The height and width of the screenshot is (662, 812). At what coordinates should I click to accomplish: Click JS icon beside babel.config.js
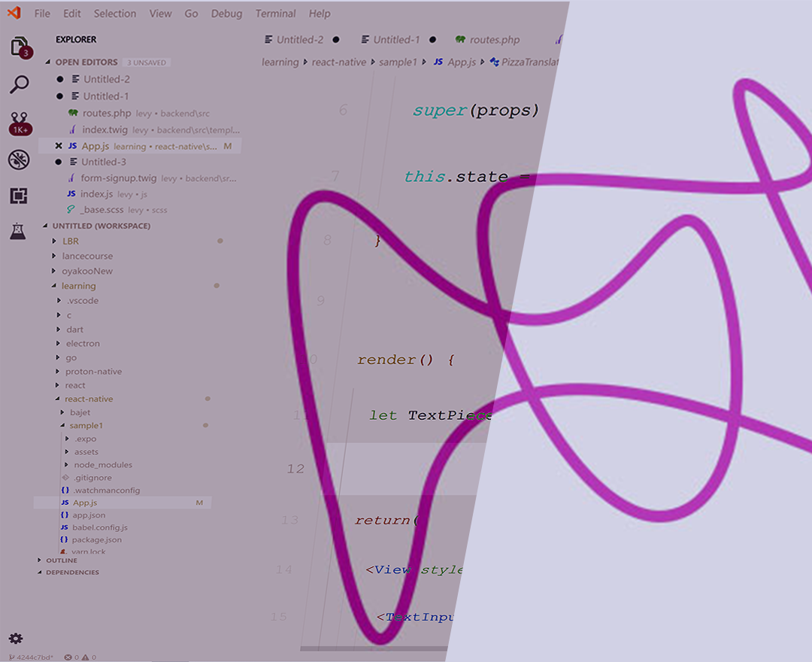point(64,527)
